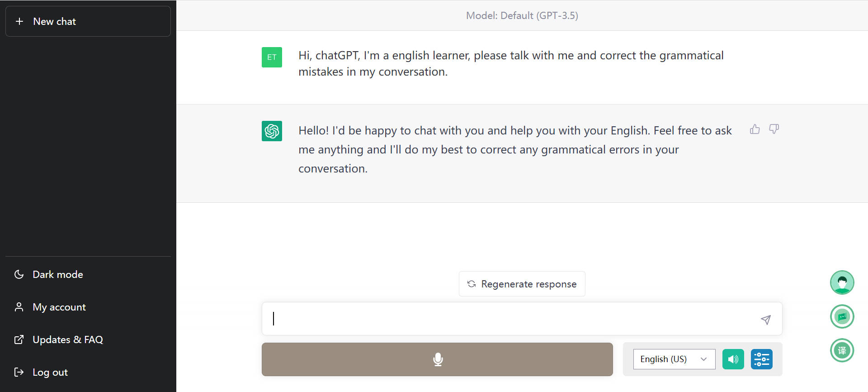Click the thumbs down icon on response
The height and width of the screenshot is (392, 868).
pos(774,129)
